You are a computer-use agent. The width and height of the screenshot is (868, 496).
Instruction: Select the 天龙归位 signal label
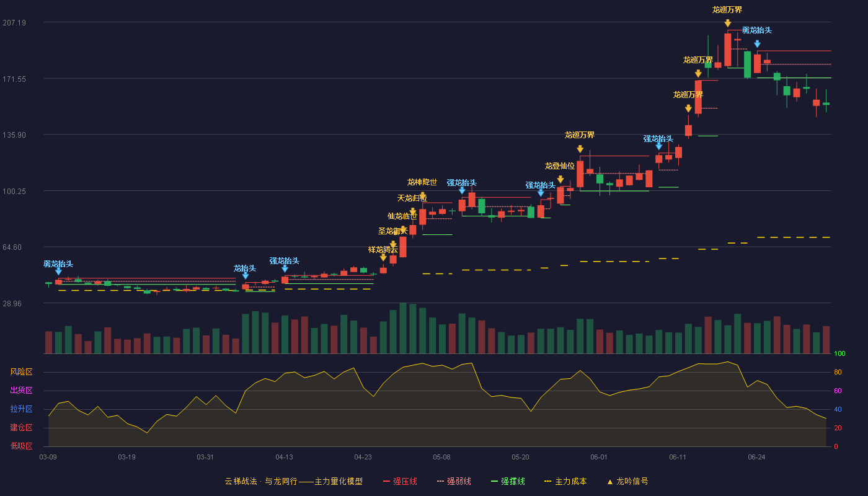(x=412, y=198)
